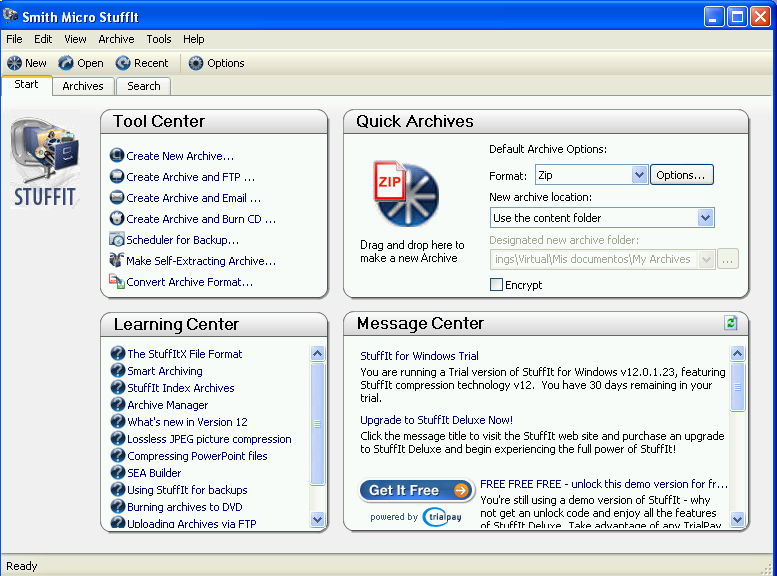Click the New toolbar icon
The image size is (777, 576).
tap(14, 63)
